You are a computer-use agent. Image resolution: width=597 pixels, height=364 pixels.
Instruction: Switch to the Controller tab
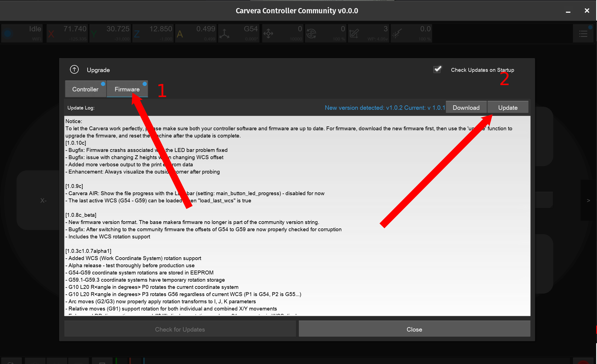[x=85, y=89]
